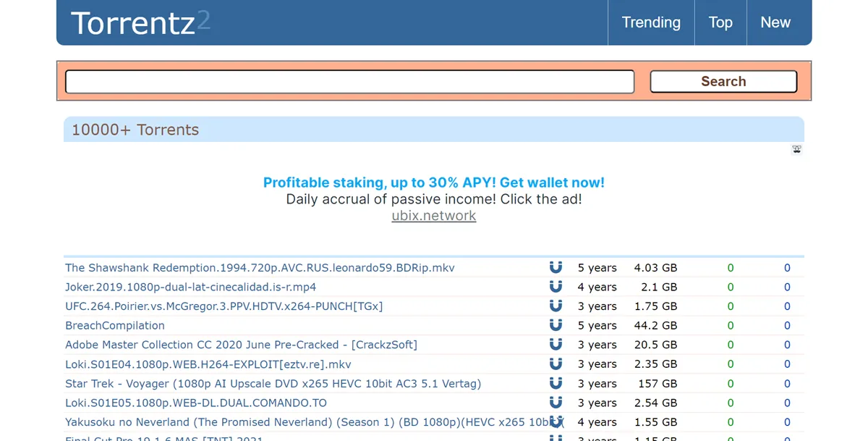Open the BreachCompilation torrent link

click(x=115, y=326)
